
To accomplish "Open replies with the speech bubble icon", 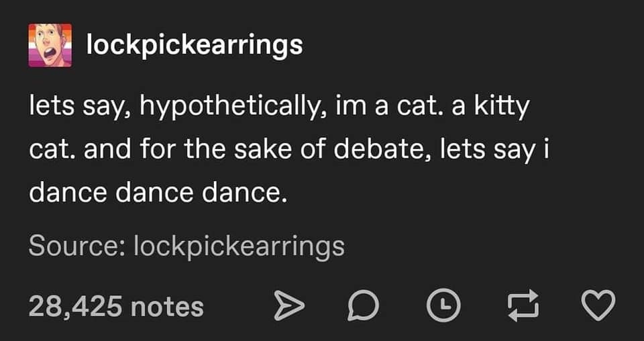I will coord(364,307).
